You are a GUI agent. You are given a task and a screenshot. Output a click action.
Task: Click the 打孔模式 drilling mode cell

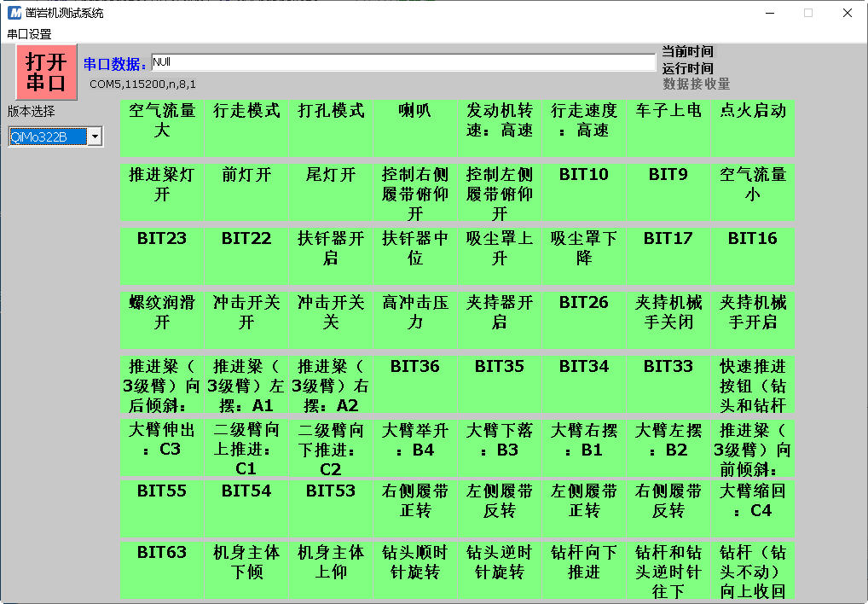coord(331,126)
